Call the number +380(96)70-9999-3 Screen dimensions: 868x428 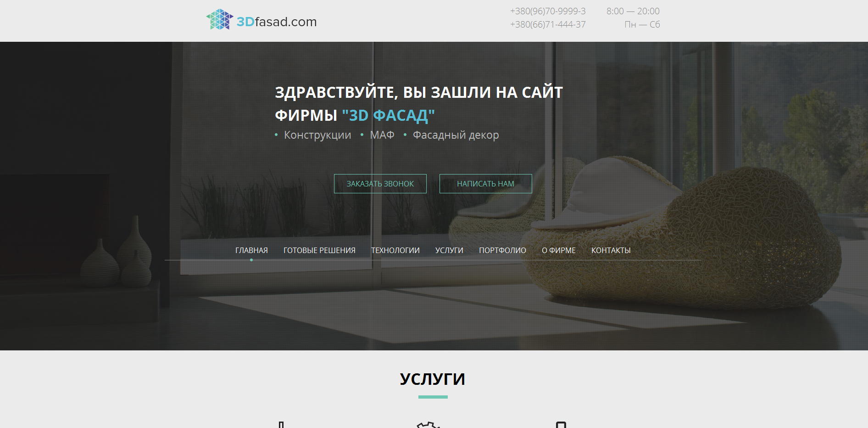pyautogui.click(x=547, y=11)
